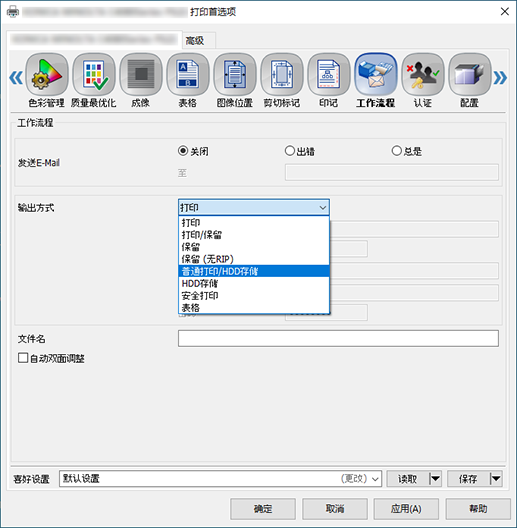Choose 打印 from the output list
Screen dimensions: 517x528
254,223
